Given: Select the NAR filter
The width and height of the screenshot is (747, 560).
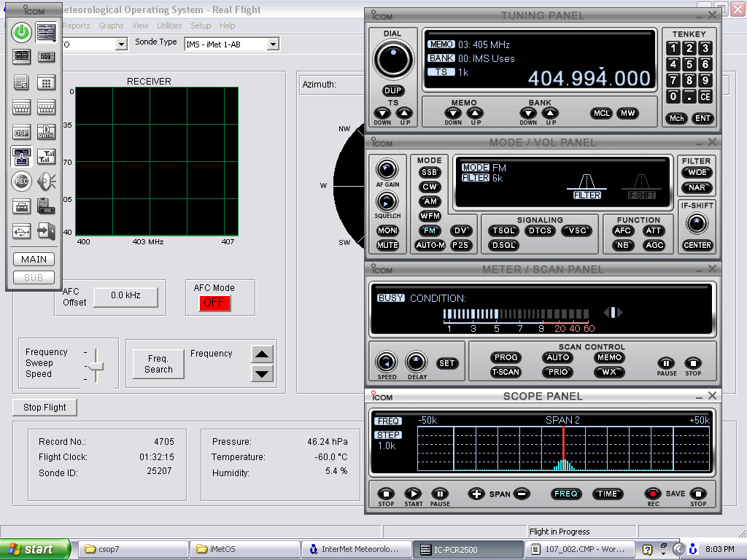Looking at the screenshot, I should [x=697, y=187].
